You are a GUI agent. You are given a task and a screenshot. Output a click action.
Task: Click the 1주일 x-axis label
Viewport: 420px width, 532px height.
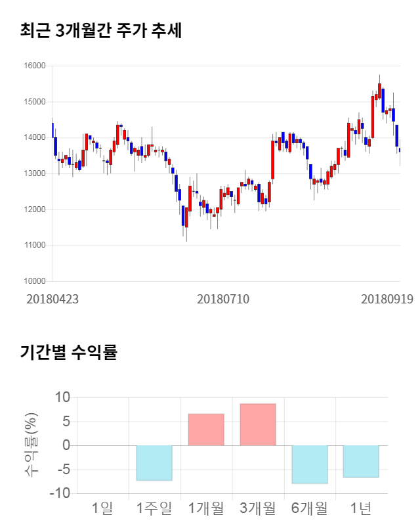pos(154,508)
